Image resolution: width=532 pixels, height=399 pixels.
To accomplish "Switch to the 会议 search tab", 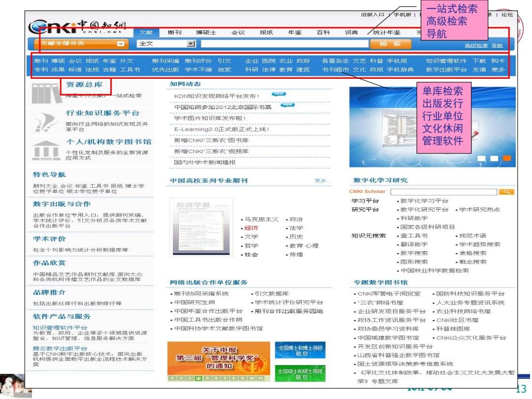I will (x=238, y=33).
